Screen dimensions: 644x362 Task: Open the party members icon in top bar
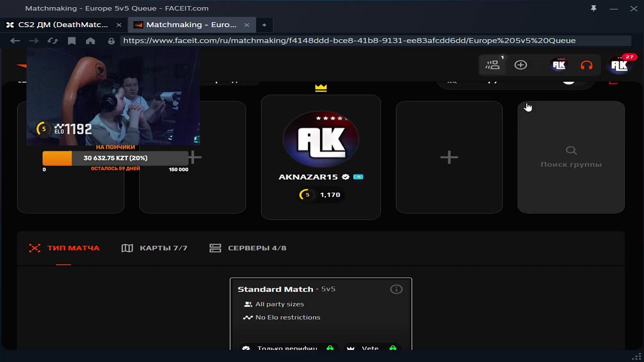492,65
